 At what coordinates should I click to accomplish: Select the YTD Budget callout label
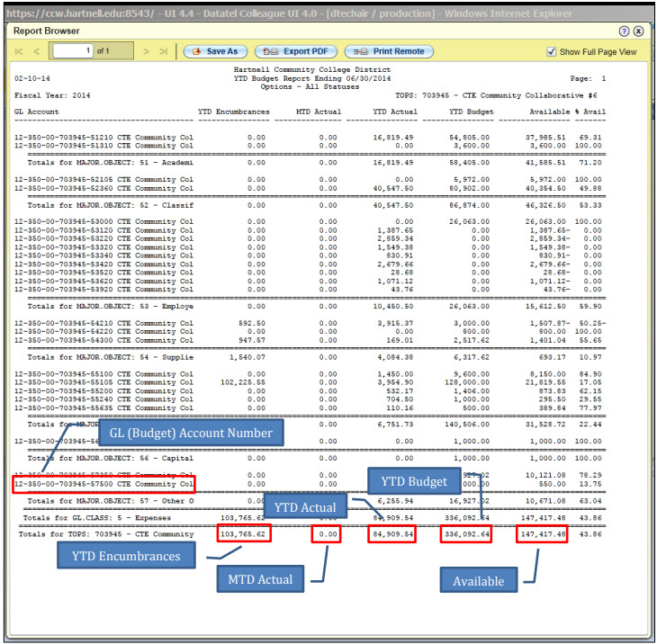coord(416,481)
